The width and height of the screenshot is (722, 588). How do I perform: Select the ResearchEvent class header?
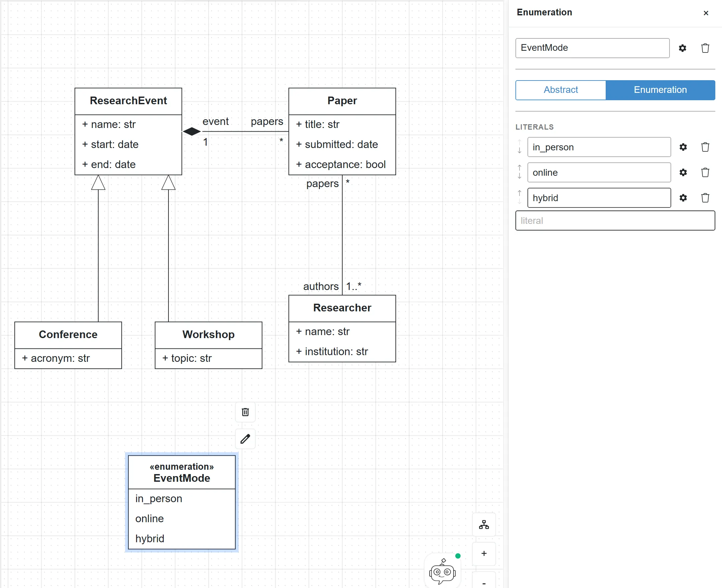coord(128,101)
